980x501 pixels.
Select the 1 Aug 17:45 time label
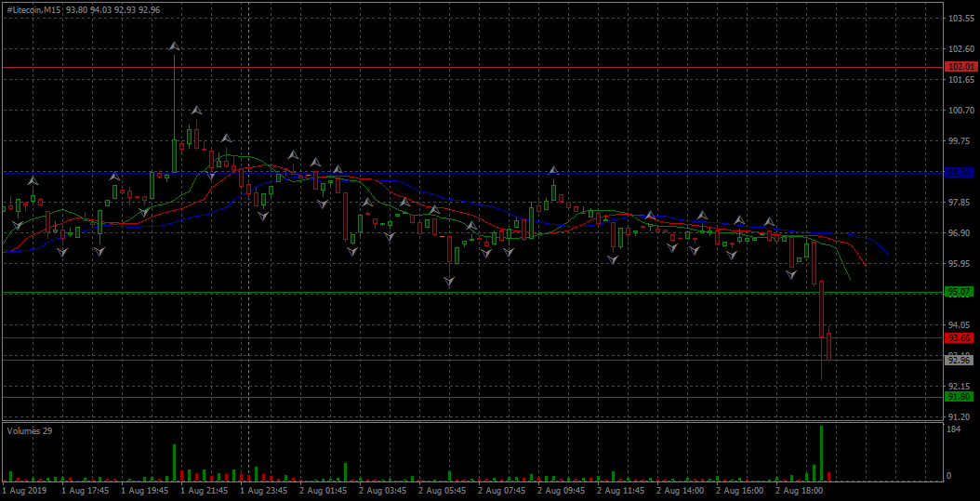(x=84, y=491)
